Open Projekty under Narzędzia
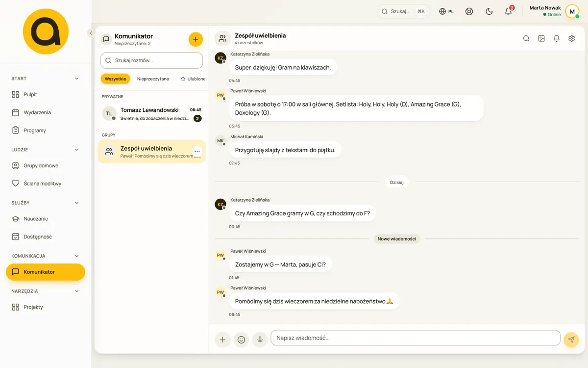 coord(46,307)
